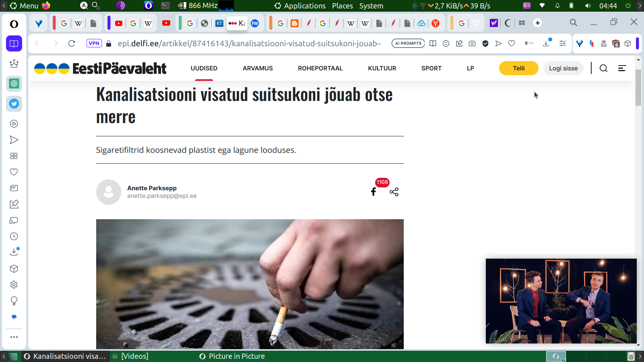Reload the current page

click(72, 43)
